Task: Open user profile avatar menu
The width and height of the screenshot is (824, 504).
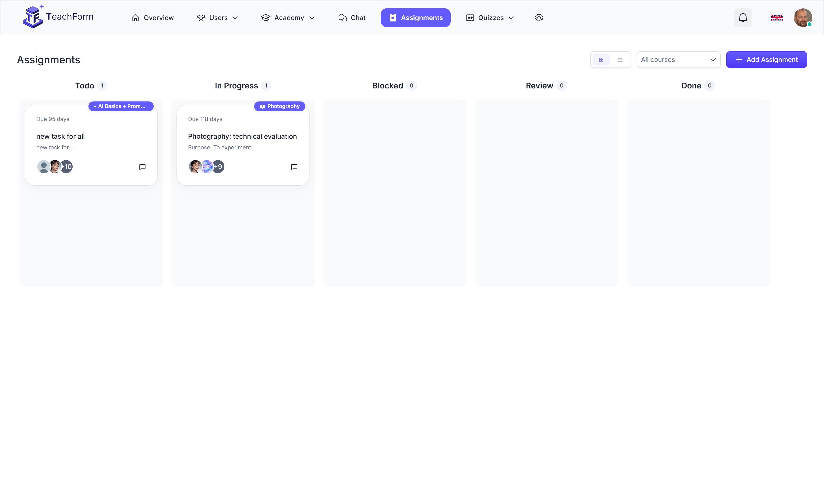Action: point(802,18)
